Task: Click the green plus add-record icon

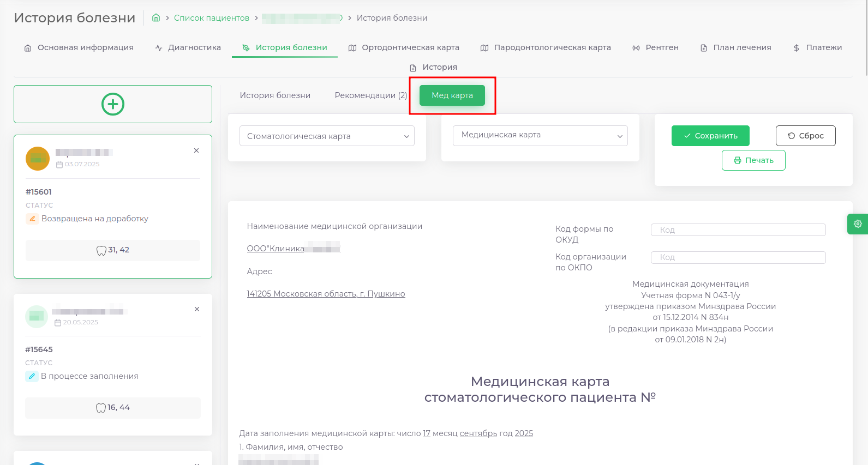Action: pos(113,104)
